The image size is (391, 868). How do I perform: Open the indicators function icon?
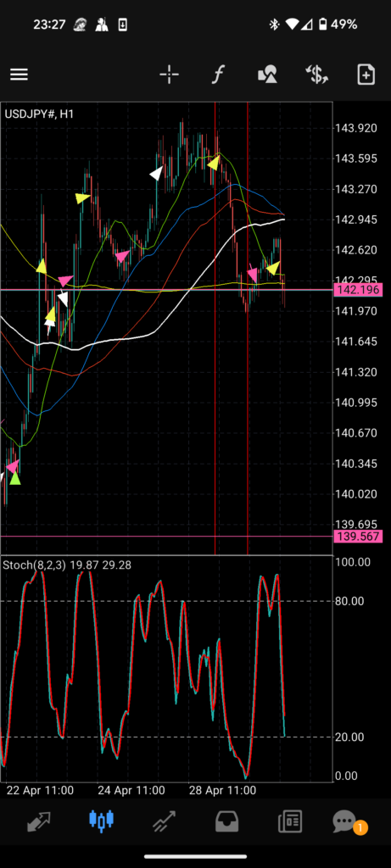[x=218, y=75]
